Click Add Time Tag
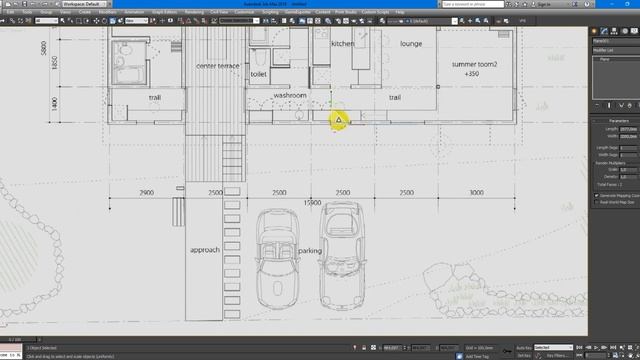The height and width of the screenshot is (360, 640). coord(477,356)
